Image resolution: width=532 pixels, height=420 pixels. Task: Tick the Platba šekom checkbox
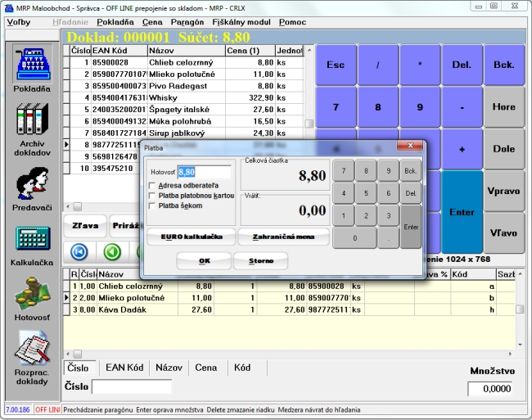152,205
